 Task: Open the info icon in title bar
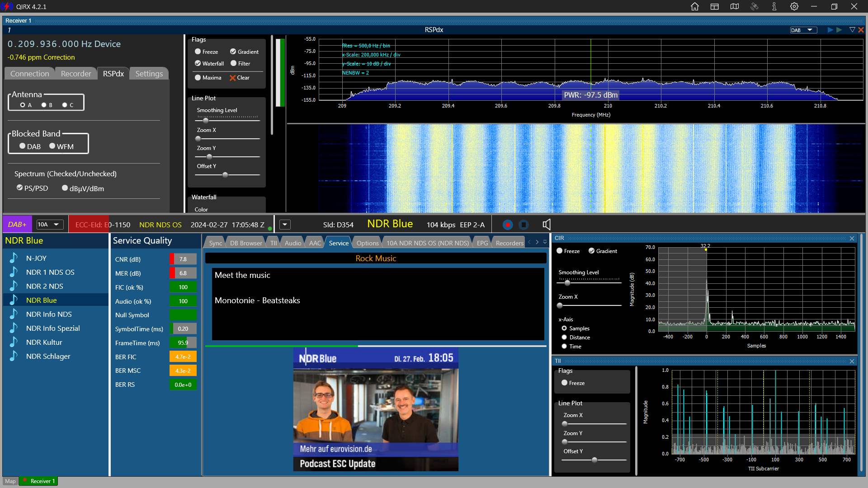click(x=774, y=6)
